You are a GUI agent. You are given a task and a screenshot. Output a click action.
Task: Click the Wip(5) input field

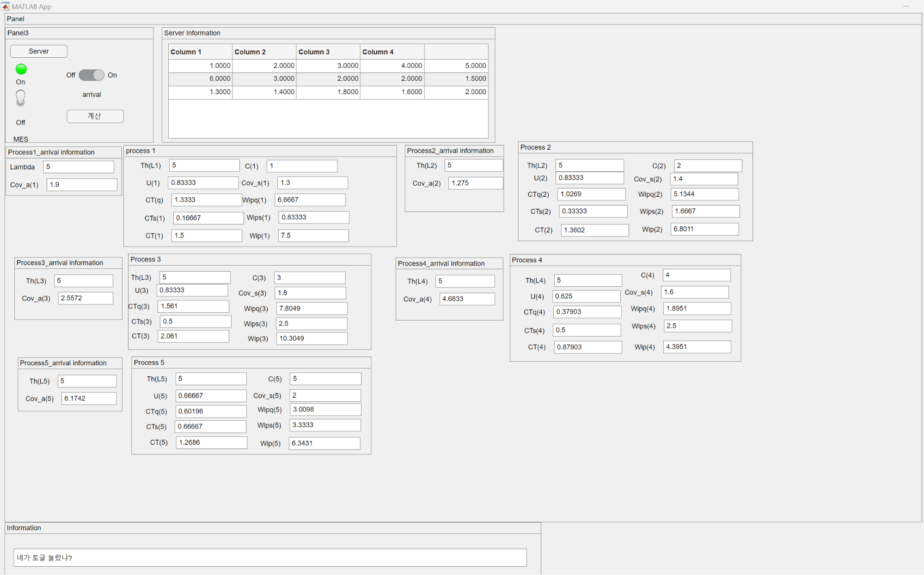(x=324, y=444)
